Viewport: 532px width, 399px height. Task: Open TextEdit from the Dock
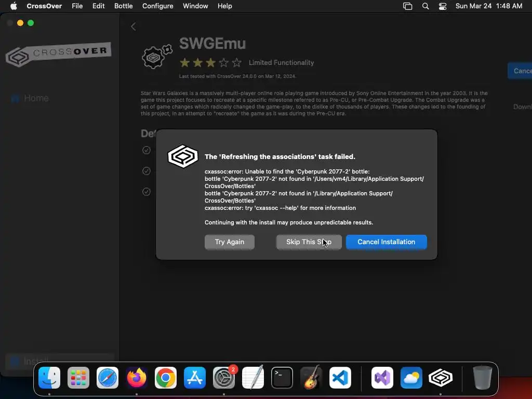[253, 377]
